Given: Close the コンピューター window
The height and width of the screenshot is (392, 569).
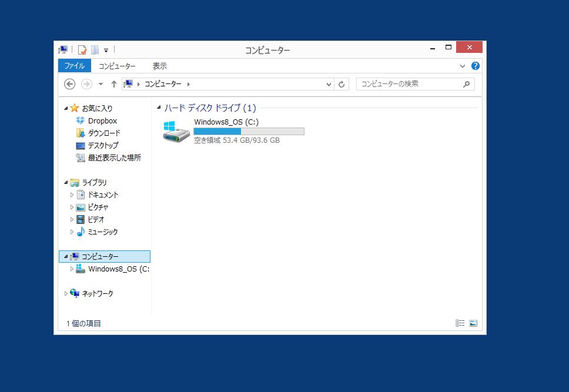Looking at the screenshot, I should [x=469, y=47].
